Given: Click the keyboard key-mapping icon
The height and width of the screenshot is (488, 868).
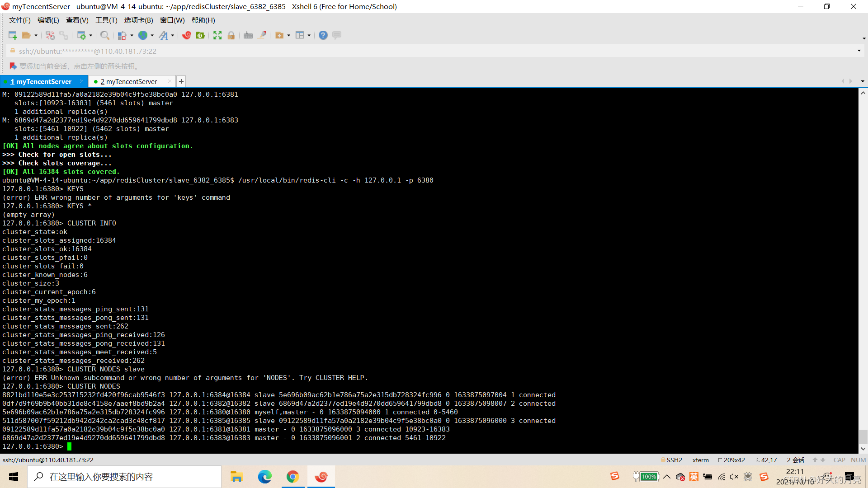Looking at the screenshot, I should [248, 35].
